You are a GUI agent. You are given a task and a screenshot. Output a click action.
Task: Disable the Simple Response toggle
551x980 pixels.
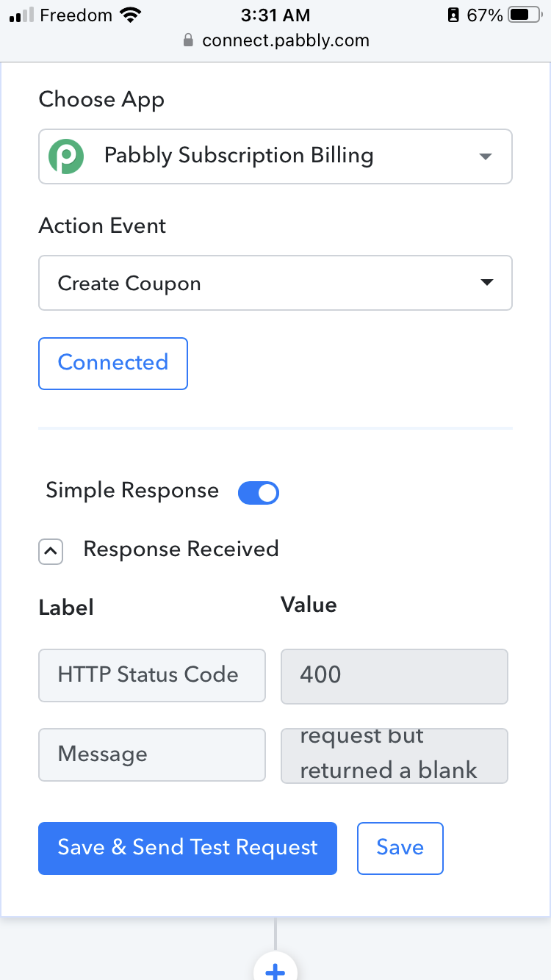(259, 492)
